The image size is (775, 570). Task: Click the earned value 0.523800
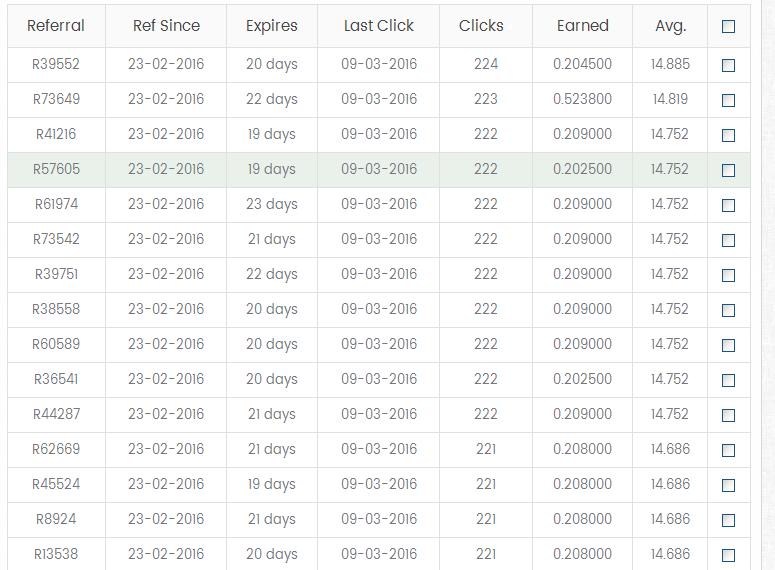[x=582, y=99]
